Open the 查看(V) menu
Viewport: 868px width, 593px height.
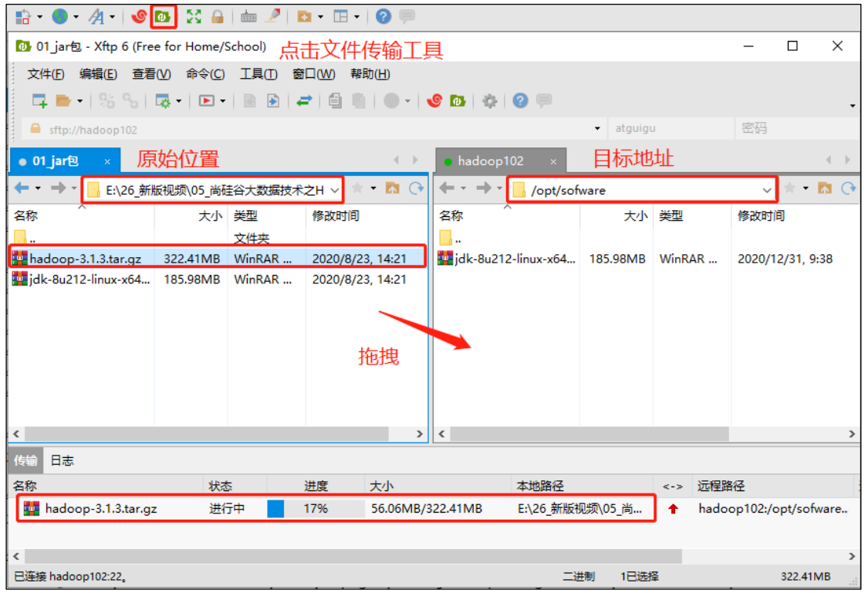[x=152, y=74]
